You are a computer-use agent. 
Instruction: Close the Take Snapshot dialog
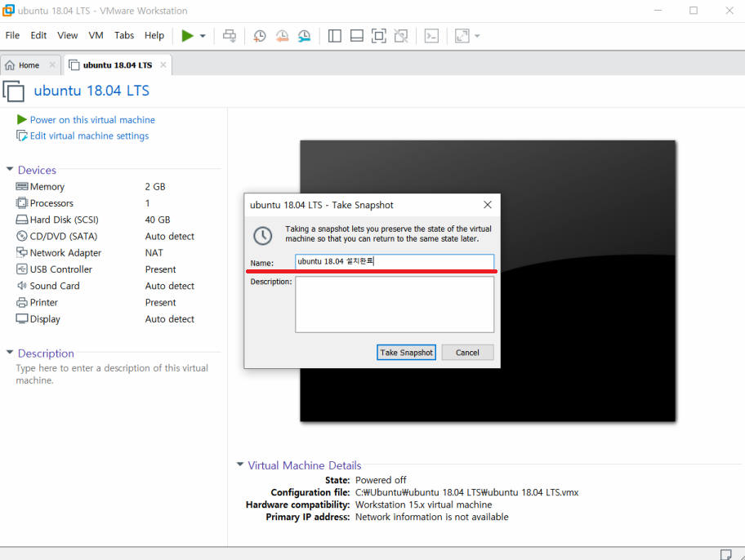coord(488,205)
